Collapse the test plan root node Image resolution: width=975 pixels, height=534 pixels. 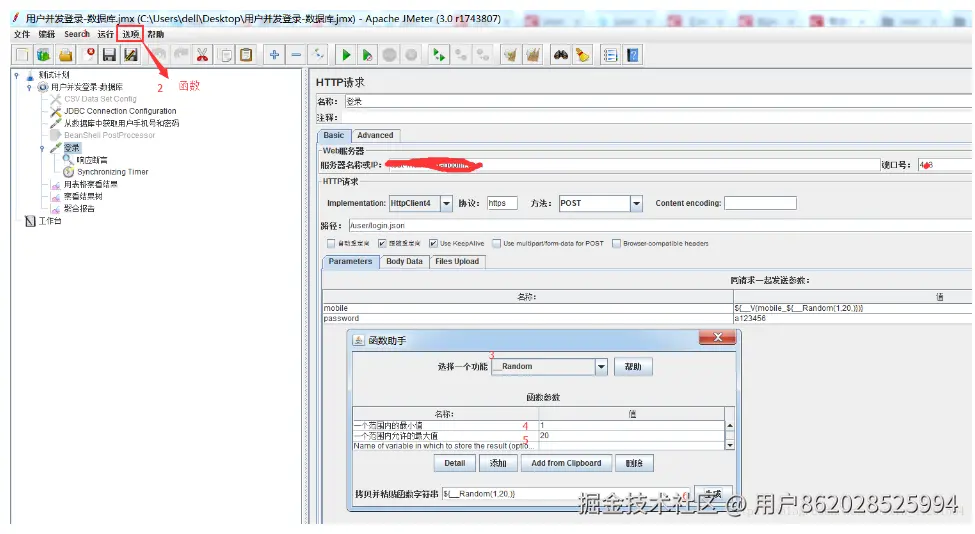coord(17,75)
